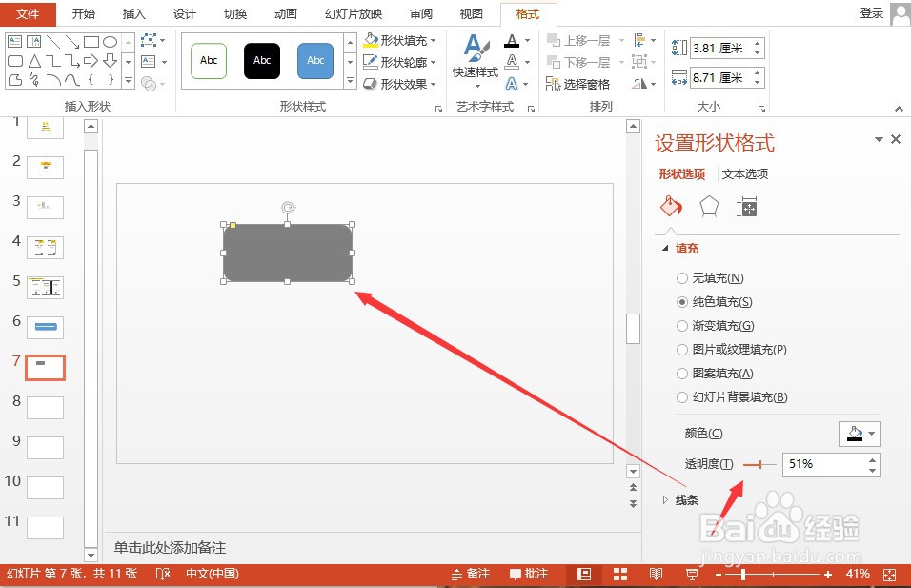Image resolution: width=911 pixels, height=588 pixels.
Task: Switch to Slide Sorter view icon
Action: coord(620,574)
